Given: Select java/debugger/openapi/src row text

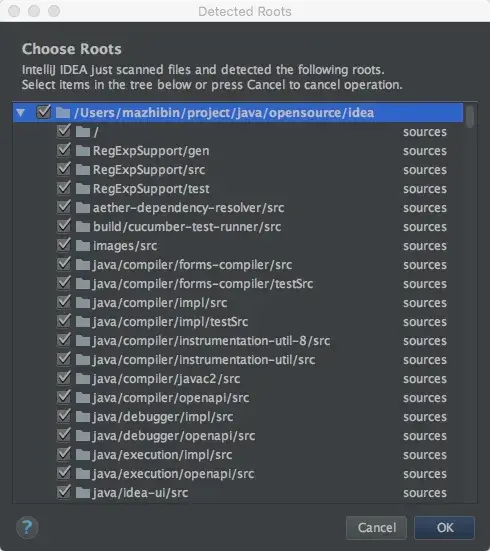Looking at the screenshot, I should click(174, 436).
